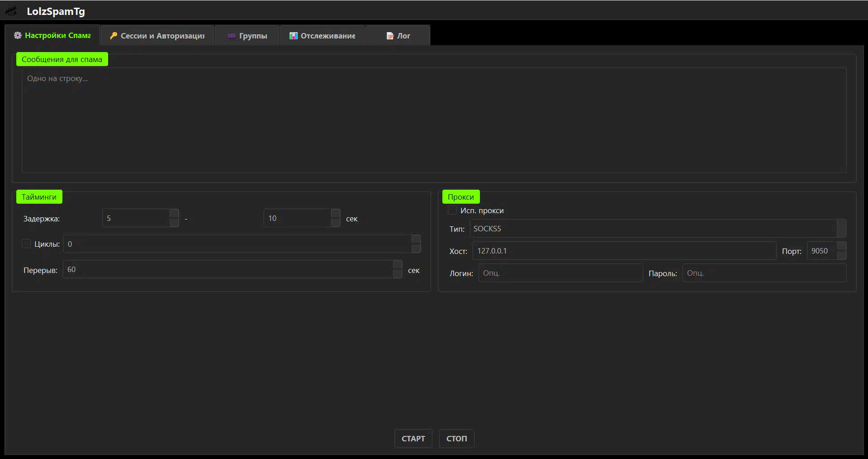
Task: Toggle the Исп. прокси checkbox
Action: point(452,210)
